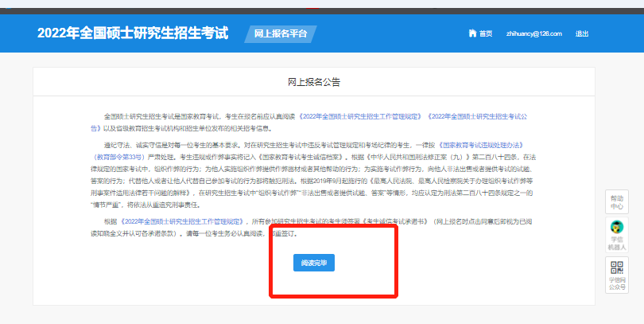The width and height of the screenshot is (644, 324).
Task: Open the 学信网公众号 QR code icon
Action: pos(616,267)
